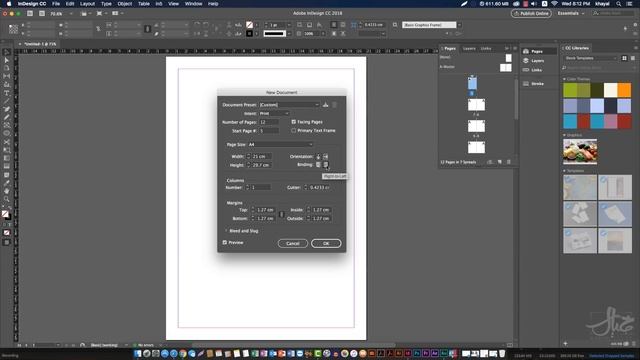Screen dimensions: 640x360
Task: Click the Height field showing 29.7 cm
Action: coord(262,165)
